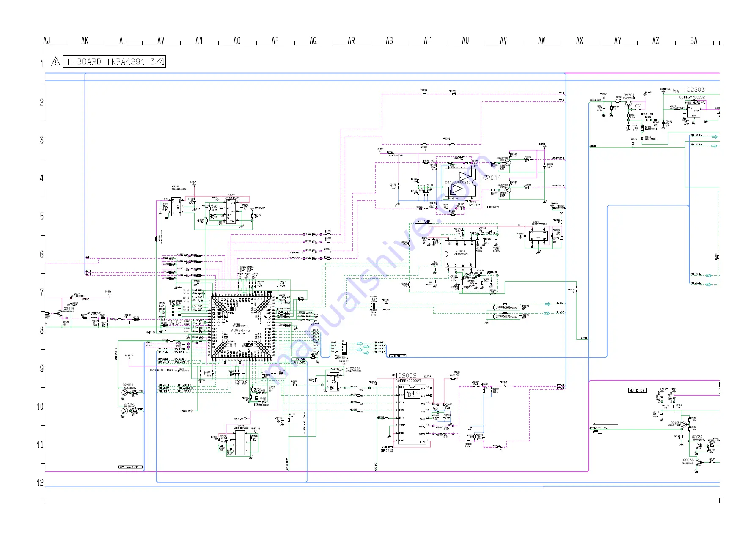Click row marker 4 on left ruler

41,178
